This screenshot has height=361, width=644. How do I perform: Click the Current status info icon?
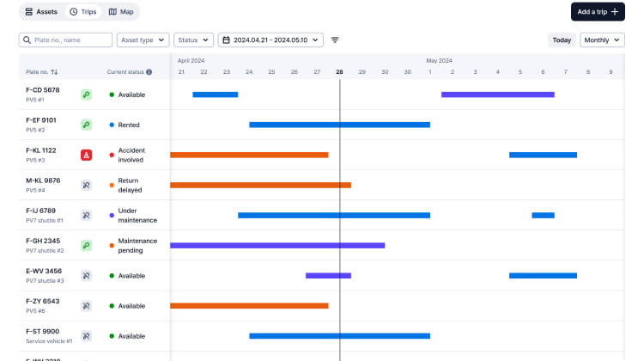(x=149, y=72)
